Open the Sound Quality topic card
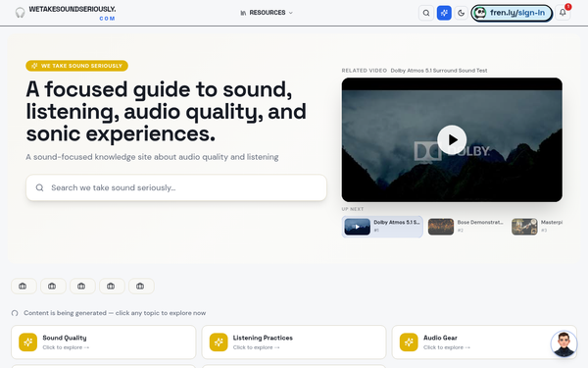 pyautogui.click(x=104, y=342)
